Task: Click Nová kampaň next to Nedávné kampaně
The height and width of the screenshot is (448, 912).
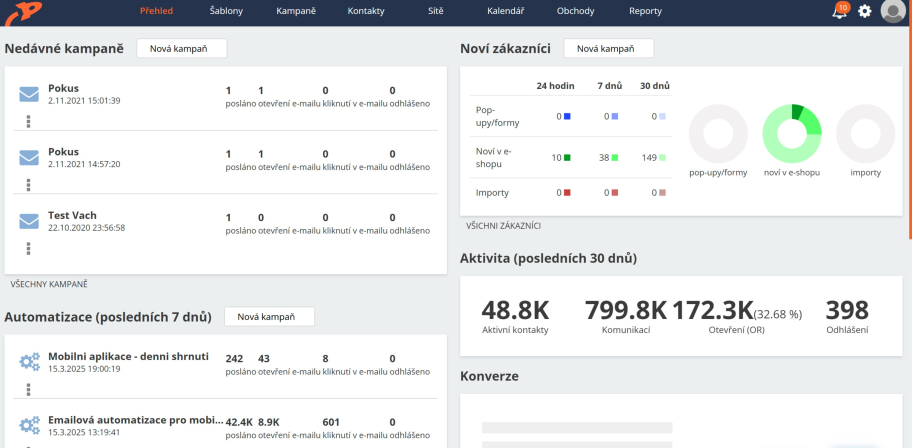Action: tap(181, 48)
